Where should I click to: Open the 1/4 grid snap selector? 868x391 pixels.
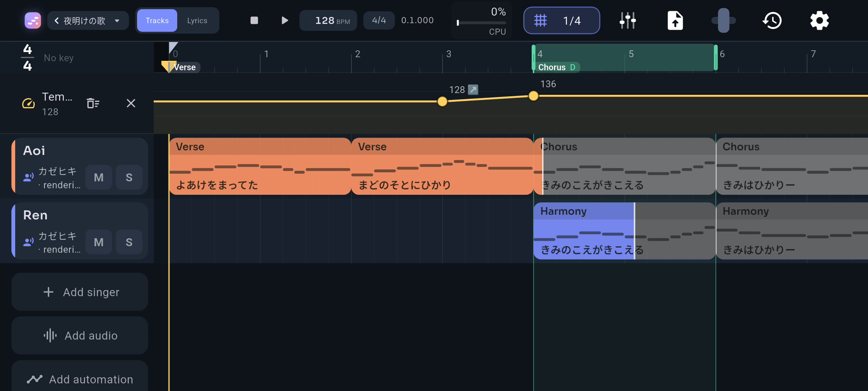click(x=562, y=20)
